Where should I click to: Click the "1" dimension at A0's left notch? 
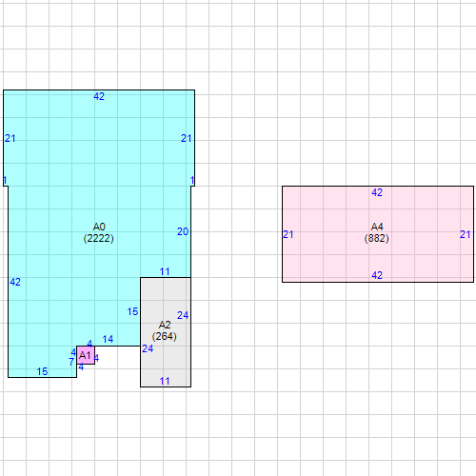click(5, 181)
